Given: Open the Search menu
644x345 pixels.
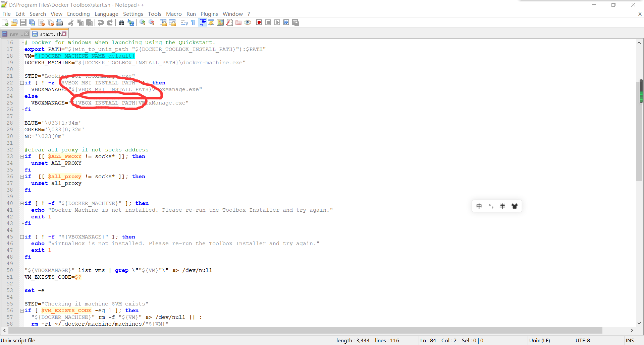Looking at the screenshot, I should pos(38,14).
